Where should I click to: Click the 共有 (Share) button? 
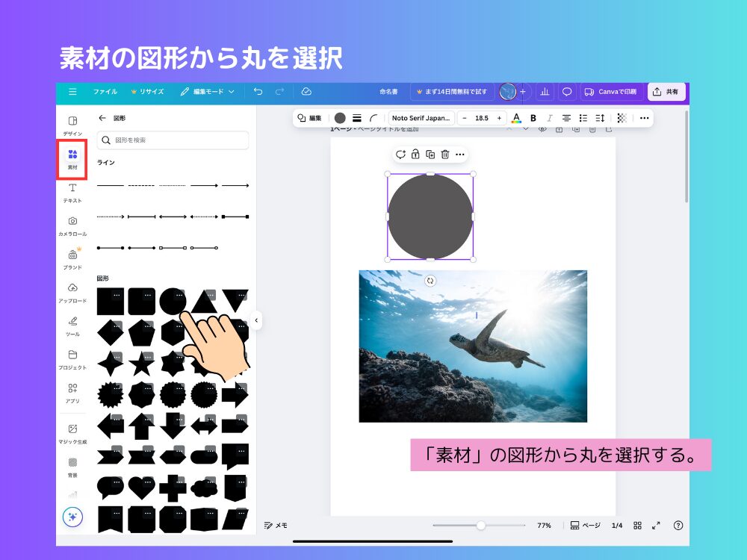[665, 92]
